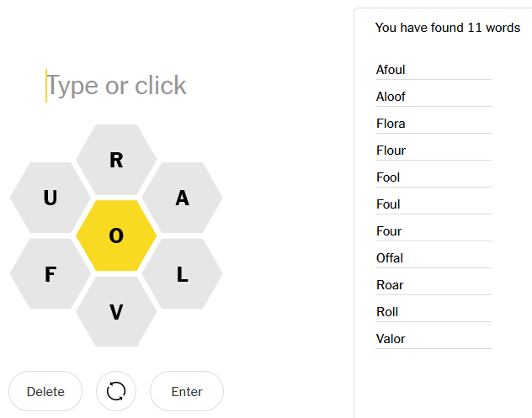Click the found word Aloof
532x418 pixels.
[x=391, y=97]
